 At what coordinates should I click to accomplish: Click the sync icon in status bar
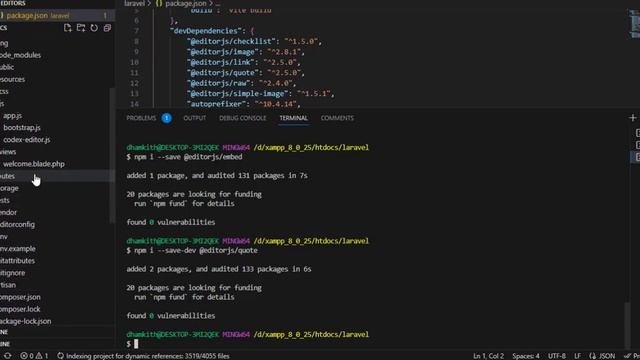(x=7, y=356)
